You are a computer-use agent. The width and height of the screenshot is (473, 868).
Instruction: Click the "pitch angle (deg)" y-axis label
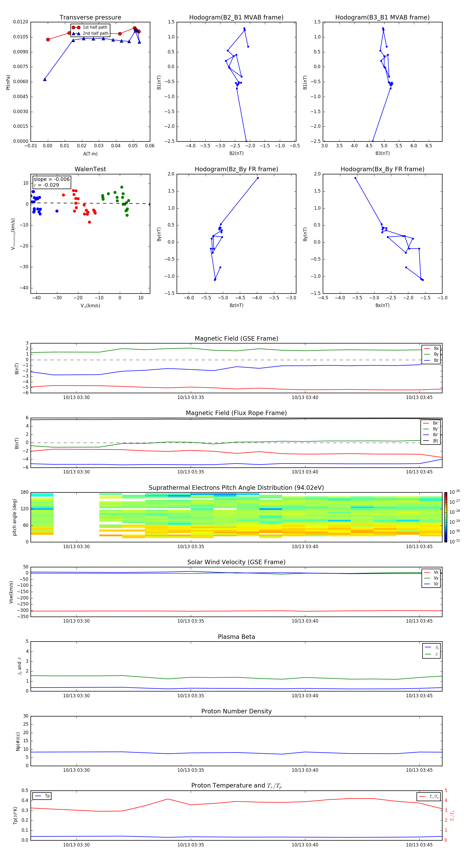tap(14, 517)
